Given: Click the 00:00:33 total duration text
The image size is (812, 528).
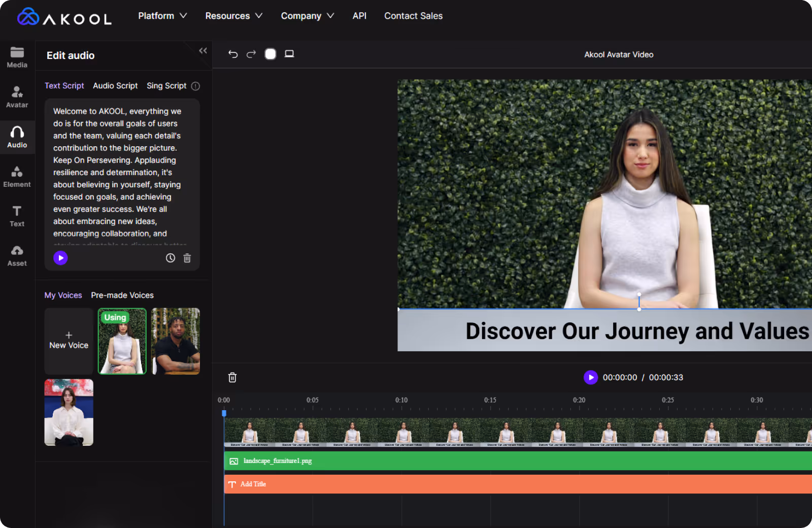Looking at the screenshot, I should tap(666, 377).
